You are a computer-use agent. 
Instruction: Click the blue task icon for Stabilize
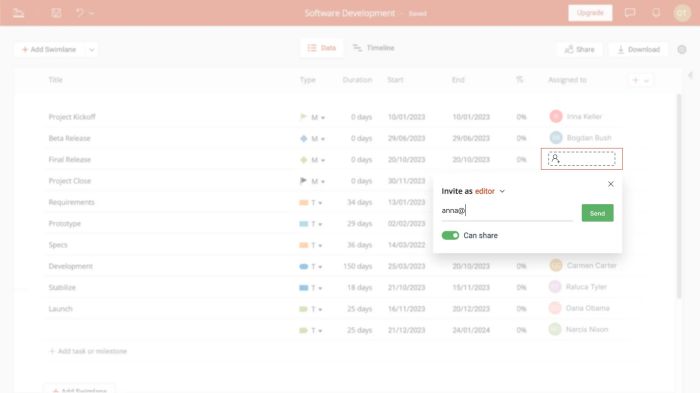[x=304, y=288]
